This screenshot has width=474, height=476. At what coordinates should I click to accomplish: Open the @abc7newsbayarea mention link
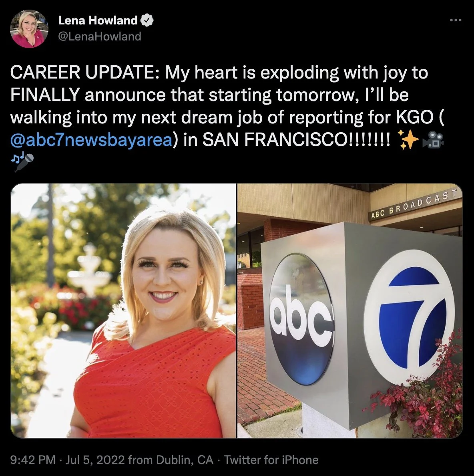click(91, 140)
